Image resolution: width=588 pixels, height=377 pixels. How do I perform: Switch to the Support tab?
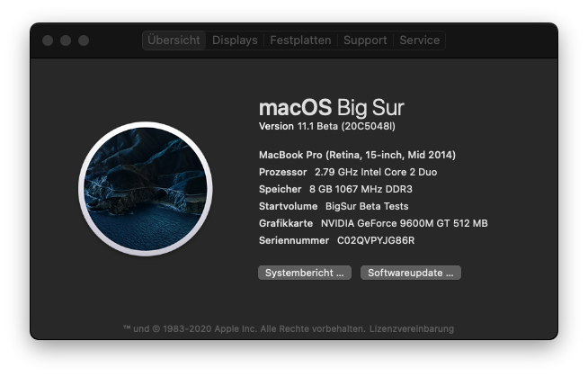pyautogui.click(x=365, y=40)
